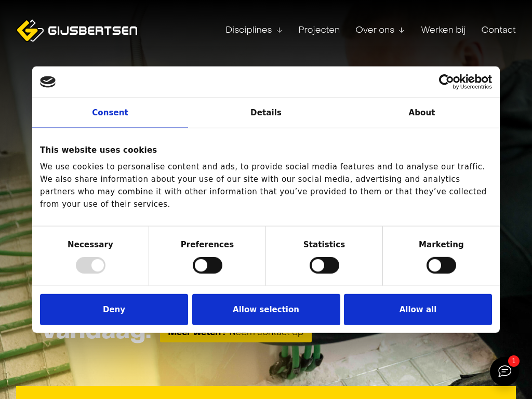Viewport: 532px width, 399px height.
Task: Click the Cookiebot checkmark icon
Action: pos(48,82)
